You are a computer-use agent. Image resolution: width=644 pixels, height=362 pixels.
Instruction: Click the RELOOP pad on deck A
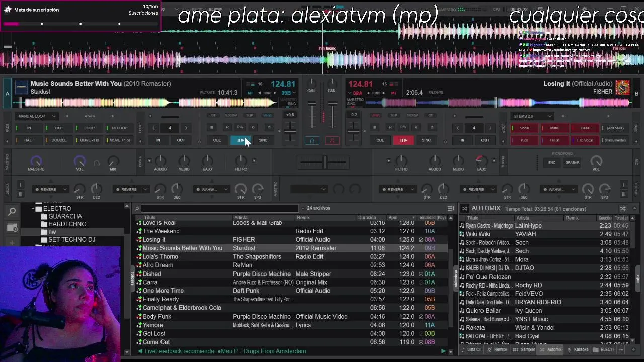coord(119,128)
